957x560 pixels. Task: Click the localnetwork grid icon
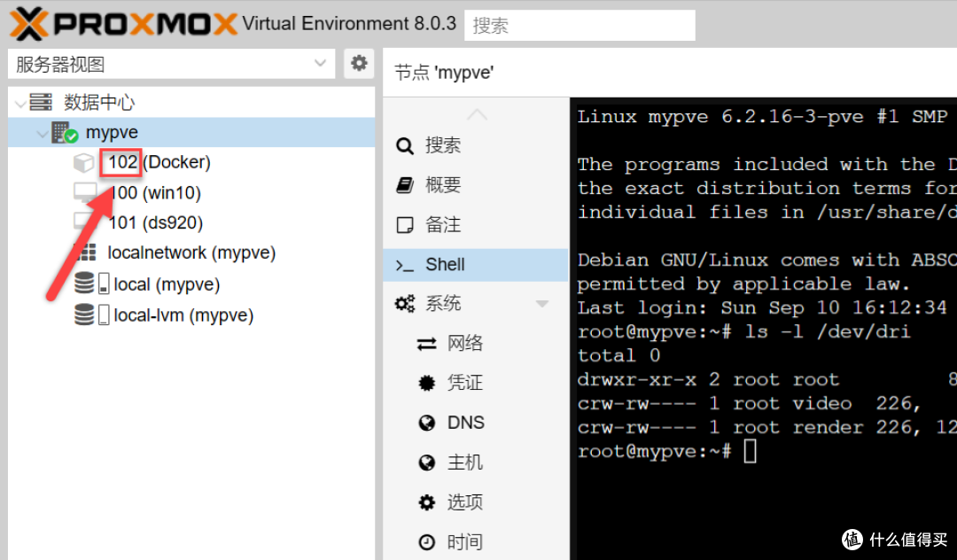click(86, 253)
